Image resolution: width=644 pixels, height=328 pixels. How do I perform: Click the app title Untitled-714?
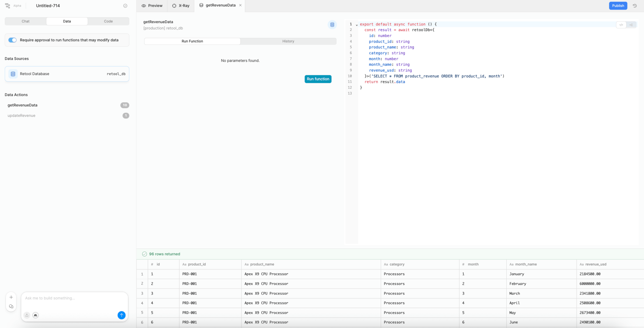click(x=48, y=6)
